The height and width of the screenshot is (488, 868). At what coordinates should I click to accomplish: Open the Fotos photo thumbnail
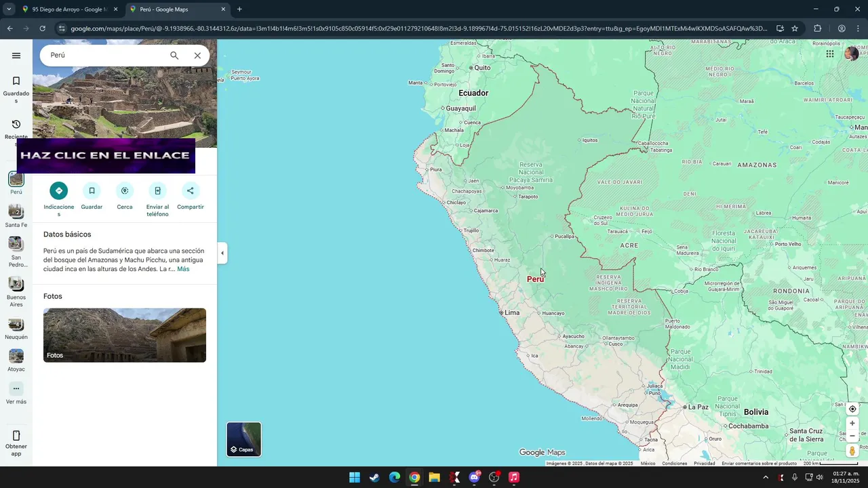[x=125, y=335]
